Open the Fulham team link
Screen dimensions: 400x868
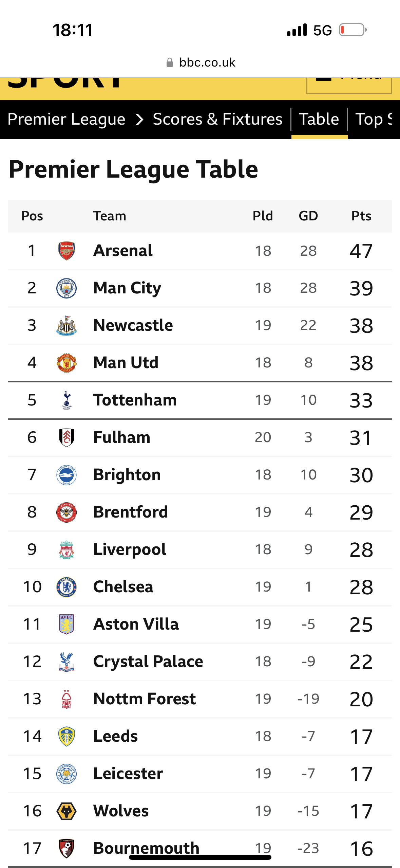122,437
